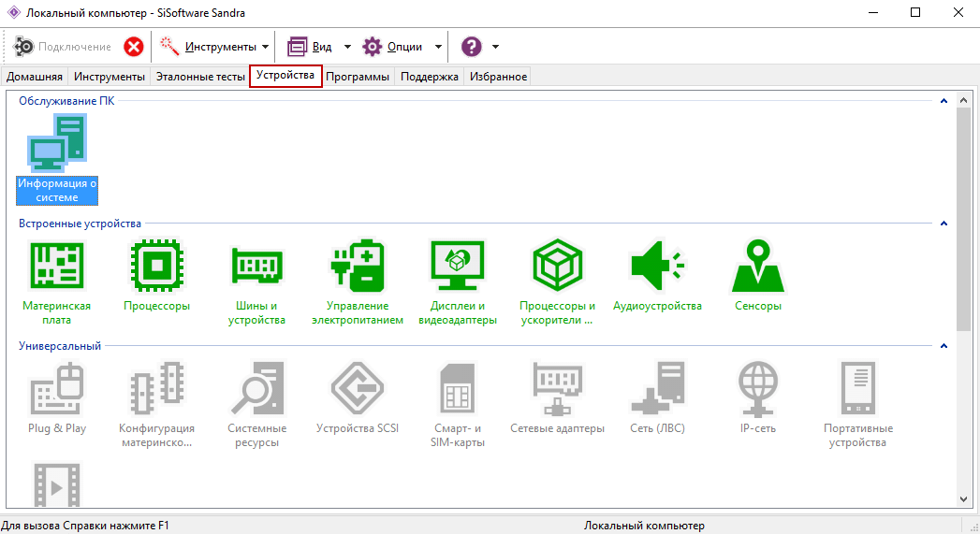Screen dimensions: 980x534
Task: Collapse the Универсальный section
Action: 944,346
